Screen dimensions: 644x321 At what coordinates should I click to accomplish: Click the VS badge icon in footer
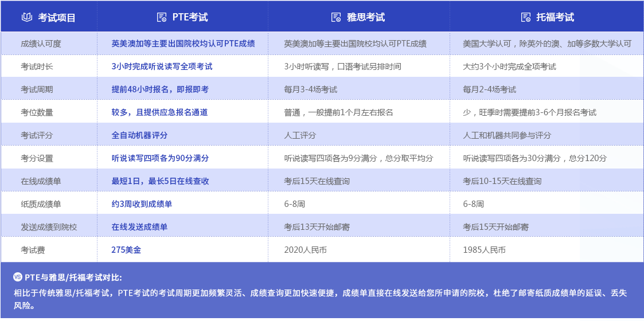[17, 277]
